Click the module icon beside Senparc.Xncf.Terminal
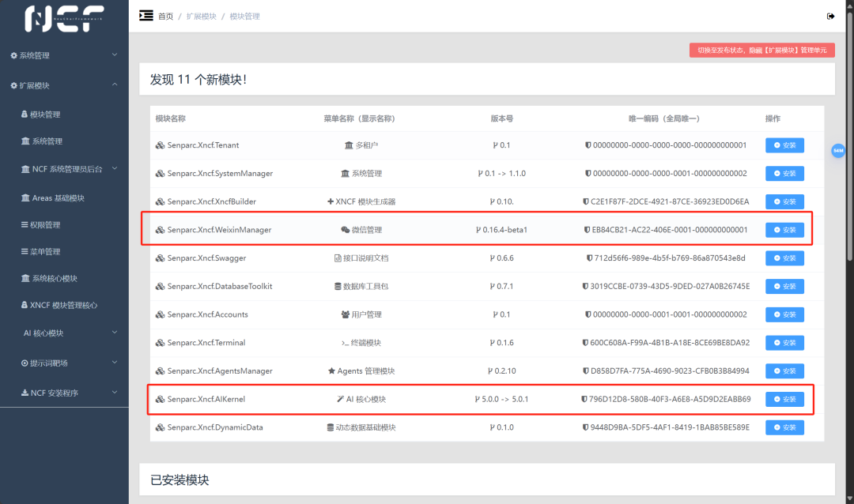854x504 pixels. point(160,343)
